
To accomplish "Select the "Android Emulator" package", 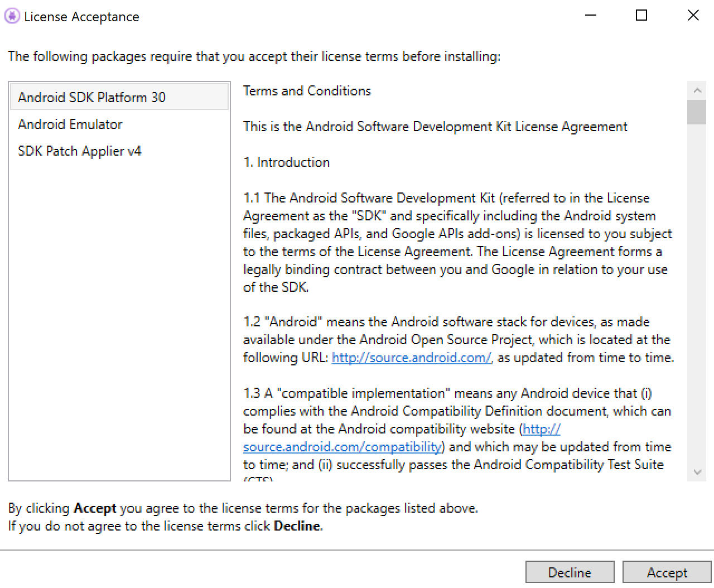I will [x=70, y=124].
